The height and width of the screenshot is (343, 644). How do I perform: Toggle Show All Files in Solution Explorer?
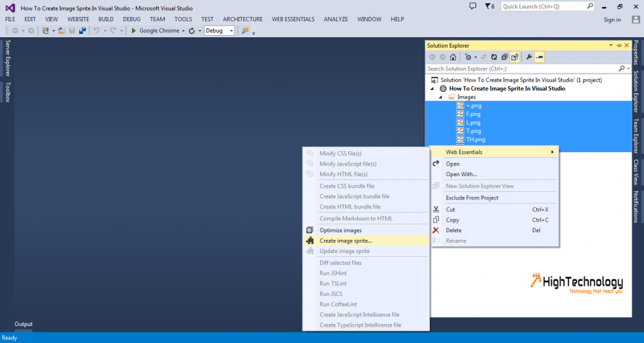514,57
